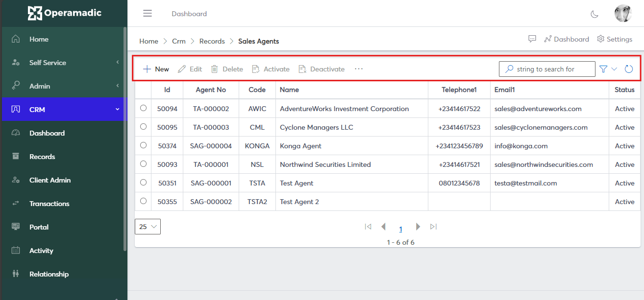The height and width of the screenshot is (300, 644).
Task: Click the sidebar vertical scrollbar
Action: 125,139
